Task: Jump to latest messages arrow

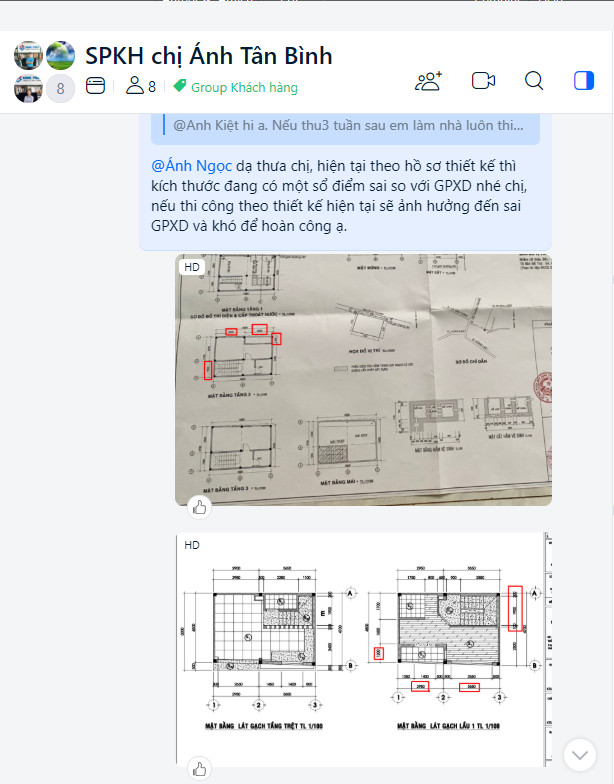Action: tap(580, 755)
